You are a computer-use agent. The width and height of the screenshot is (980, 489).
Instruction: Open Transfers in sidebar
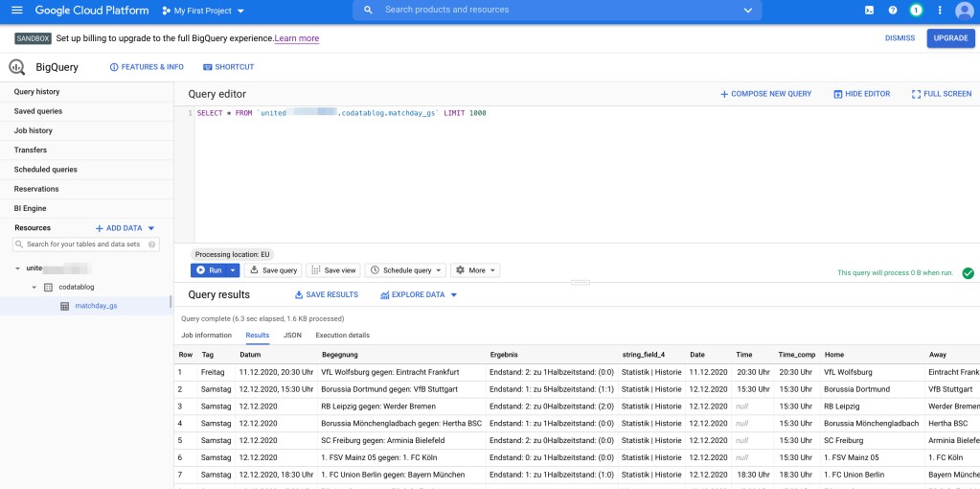pos(87,151)
